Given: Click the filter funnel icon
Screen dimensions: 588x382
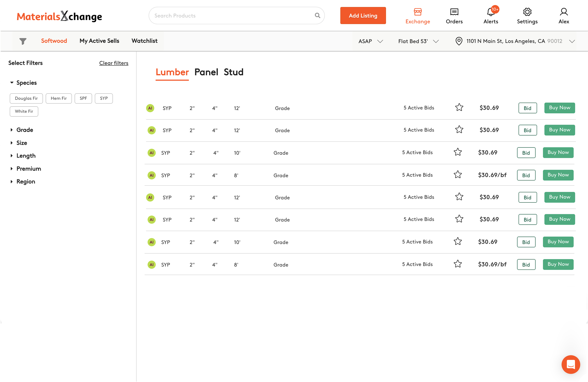Looking at the screenshot, I should [23, 41].
